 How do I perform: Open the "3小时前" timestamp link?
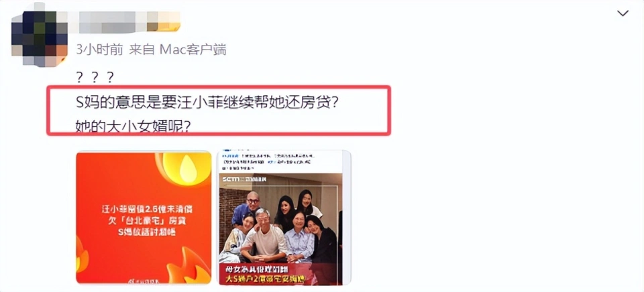pos(99,50)
